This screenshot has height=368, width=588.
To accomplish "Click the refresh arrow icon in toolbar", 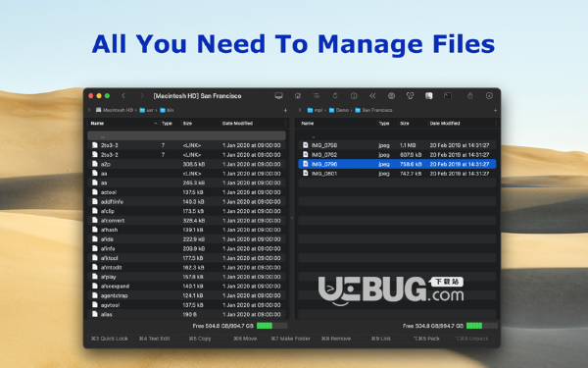I will (335, 96).
